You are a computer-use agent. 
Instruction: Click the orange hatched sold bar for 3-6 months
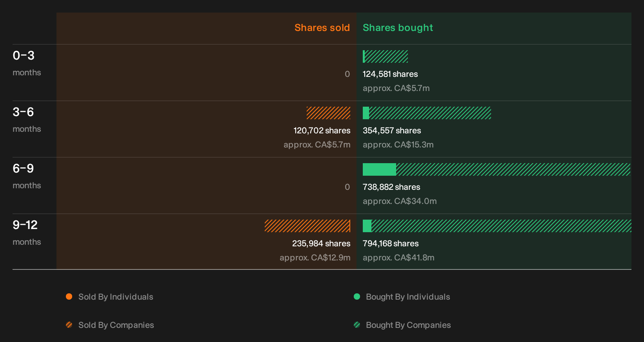coord(328,113)
